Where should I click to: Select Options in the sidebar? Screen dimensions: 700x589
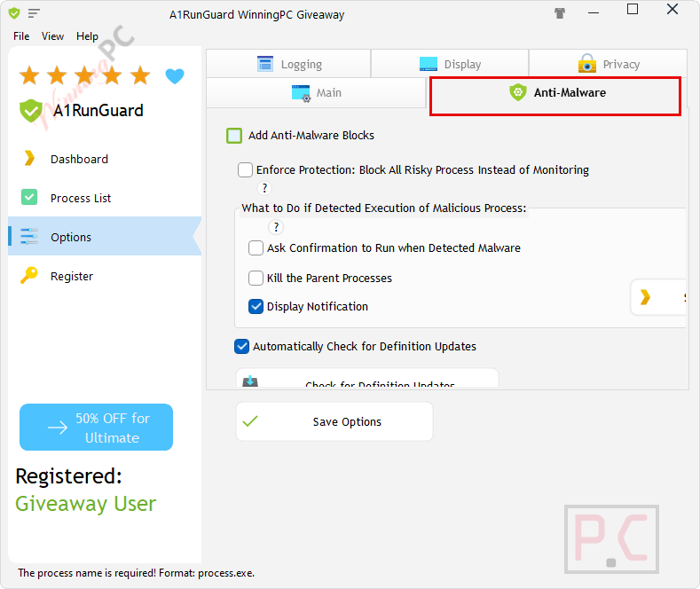105,237
